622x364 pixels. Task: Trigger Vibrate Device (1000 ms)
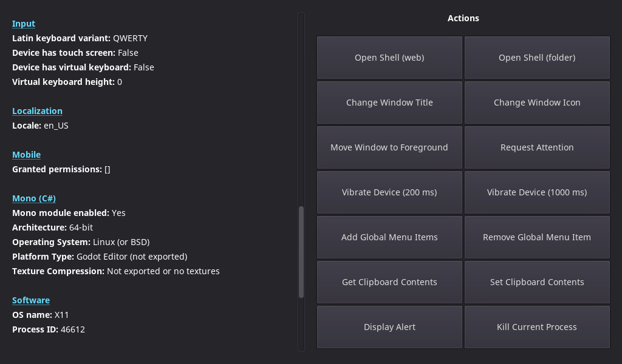(x=537, y=192)
